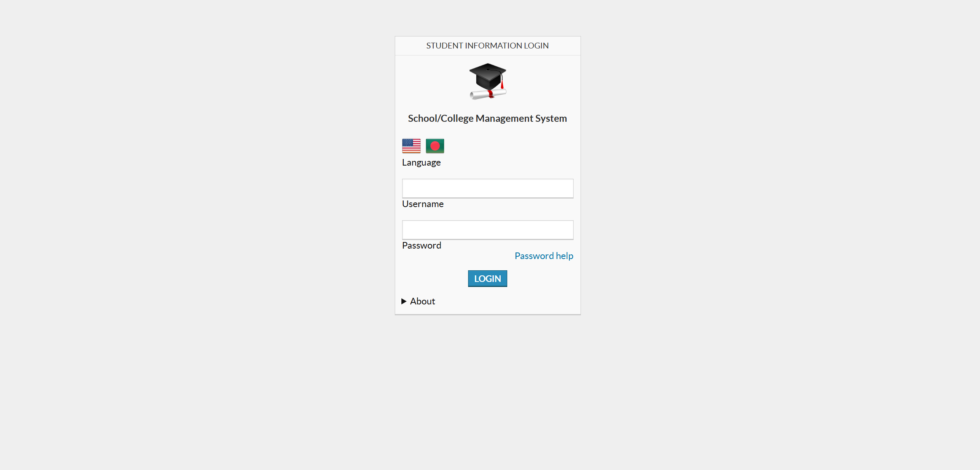The height and width of the screenshot is (470, 980).
Task: Click the STUDENT INFORMATION LOGIN panel header
Action: tap(487, 46)
